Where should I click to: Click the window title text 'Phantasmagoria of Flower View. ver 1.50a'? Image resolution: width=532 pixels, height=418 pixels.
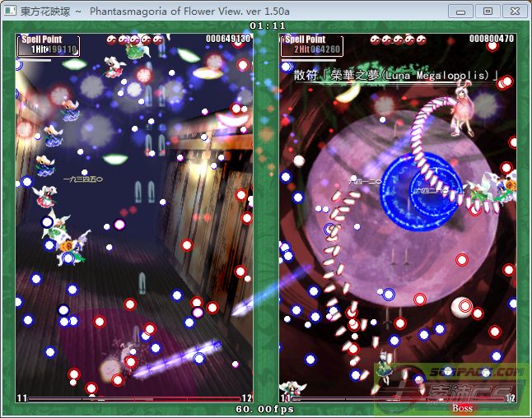[189, 12]
